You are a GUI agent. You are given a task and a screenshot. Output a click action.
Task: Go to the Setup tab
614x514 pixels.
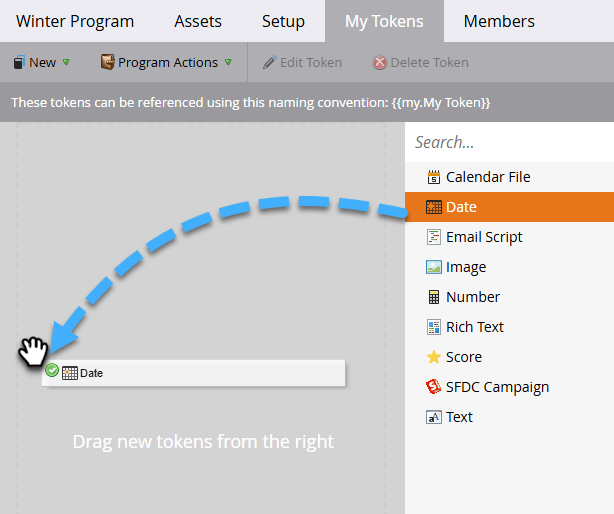click(x=283, y=21)
